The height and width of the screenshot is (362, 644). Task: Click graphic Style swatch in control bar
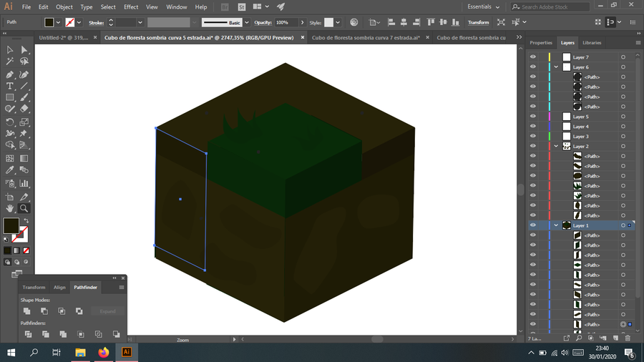point(328,23)
